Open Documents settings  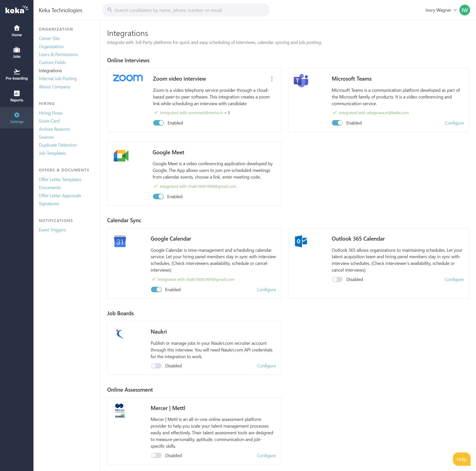[x=50, y=188]
